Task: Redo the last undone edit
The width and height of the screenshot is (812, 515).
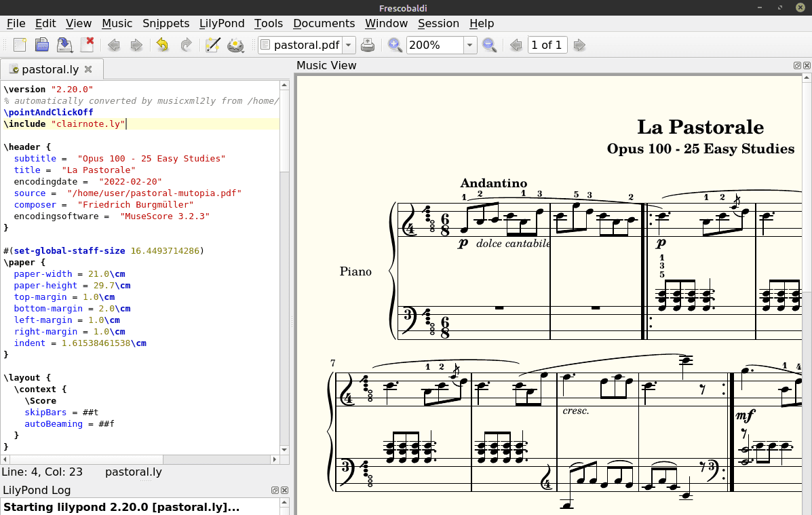Action: (x=185, y=45)
